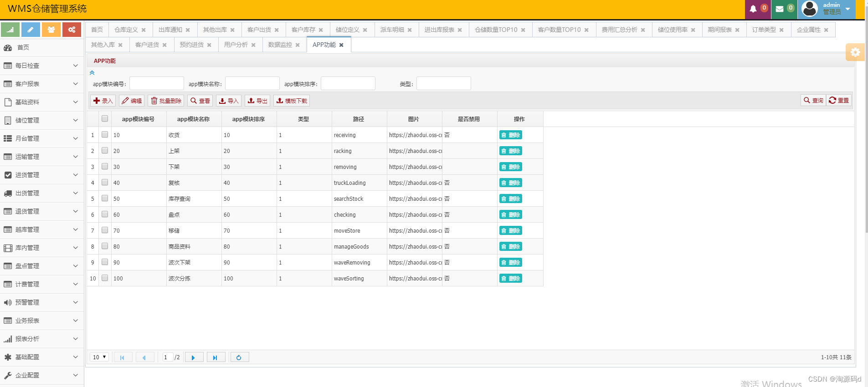Click 录入 add button
Screen dimensions: 868x387
103,101
